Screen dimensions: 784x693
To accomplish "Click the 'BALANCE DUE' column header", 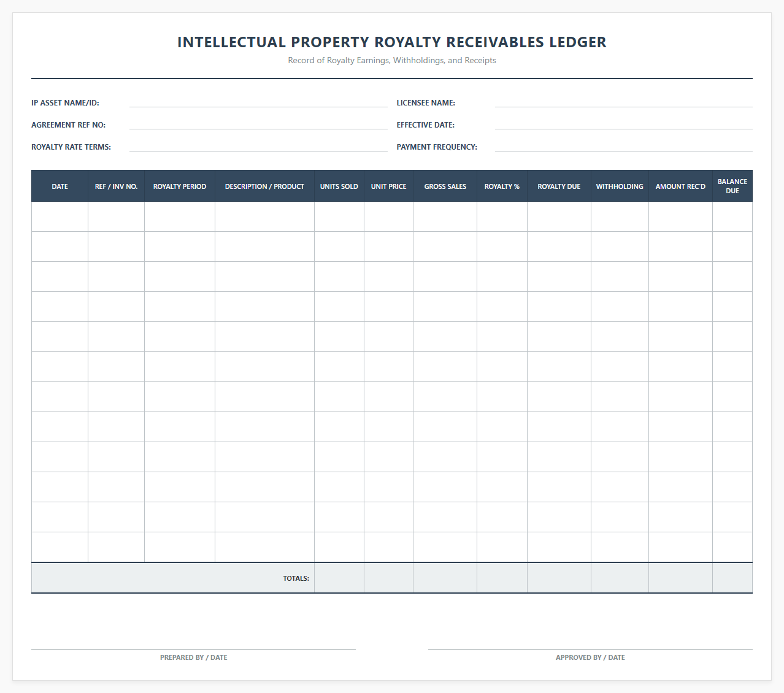I will click(732, 186).
